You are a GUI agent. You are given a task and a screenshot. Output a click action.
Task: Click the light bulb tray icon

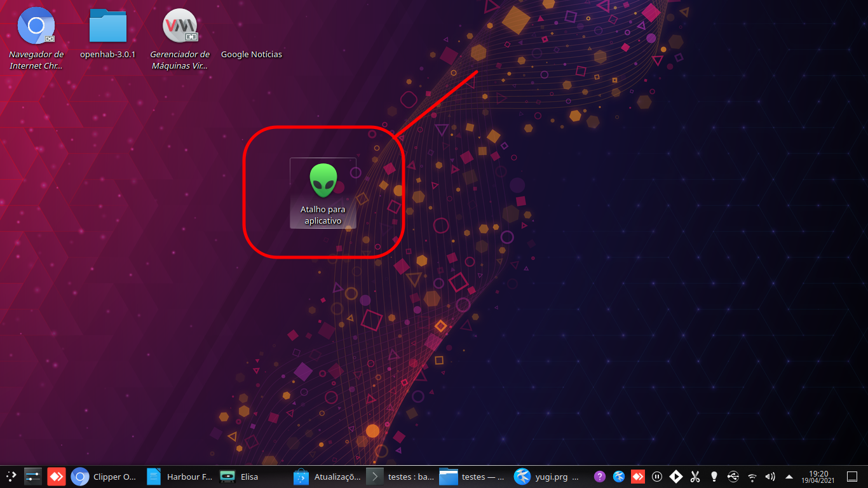714,477
